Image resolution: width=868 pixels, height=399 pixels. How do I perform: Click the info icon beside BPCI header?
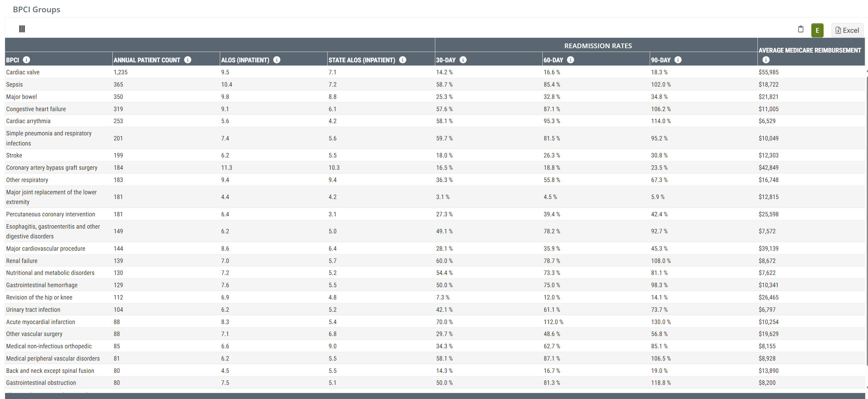click(x=26, y=60)
